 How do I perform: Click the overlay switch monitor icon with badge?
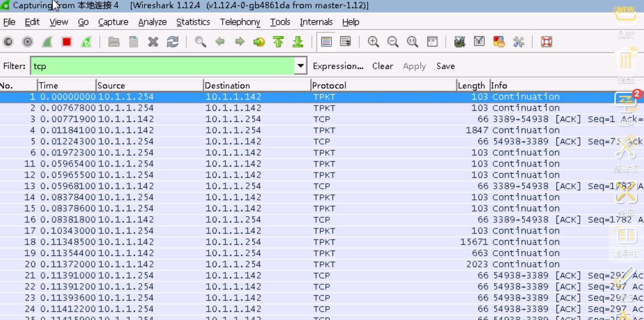626,102
